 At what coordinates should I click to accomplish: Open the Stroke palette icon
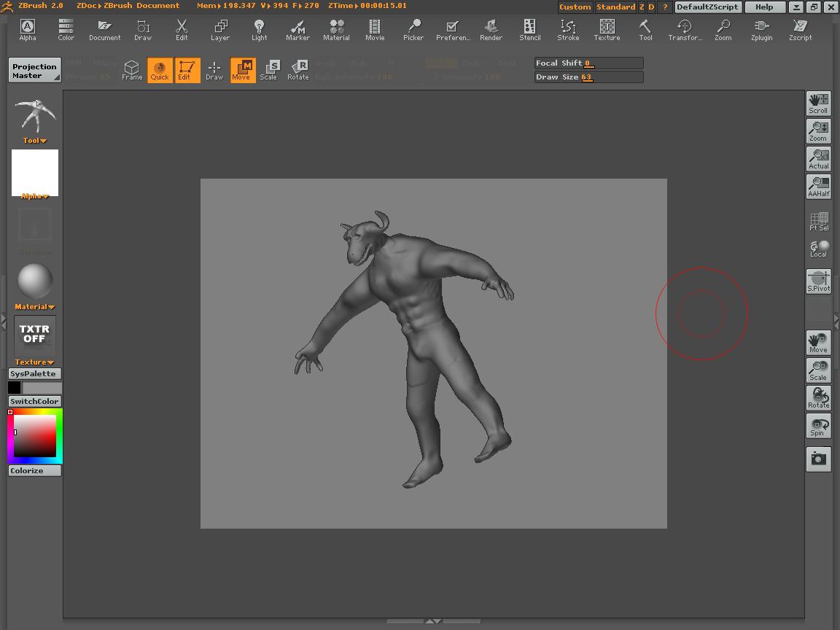pos(569,30)
